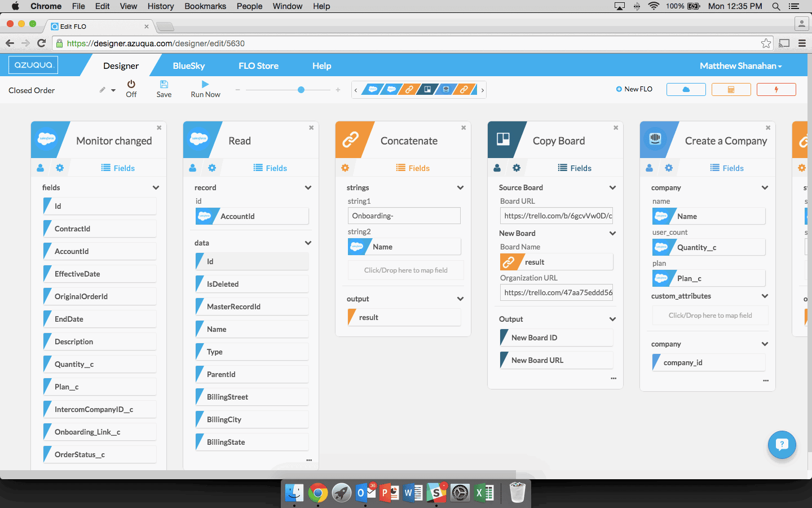This screenshot has height=508, width=812.
Task: Open the Bookmarks menu in Chrome menu bar
Action: [205, 6]
